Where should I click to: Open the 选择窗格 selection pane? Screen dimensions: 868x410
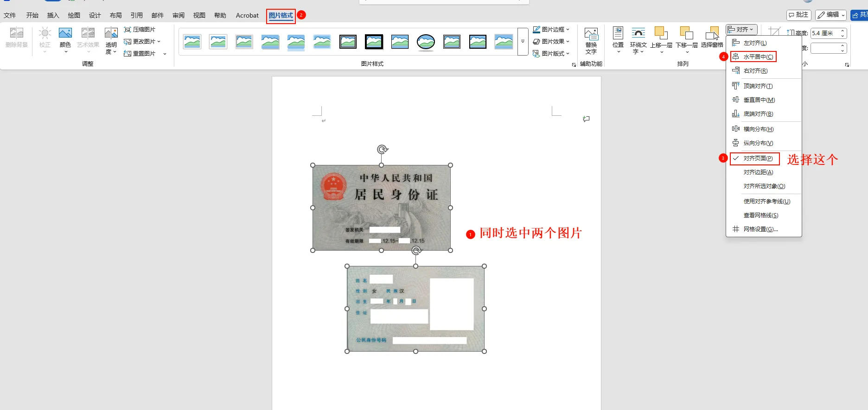pos(712,34)
